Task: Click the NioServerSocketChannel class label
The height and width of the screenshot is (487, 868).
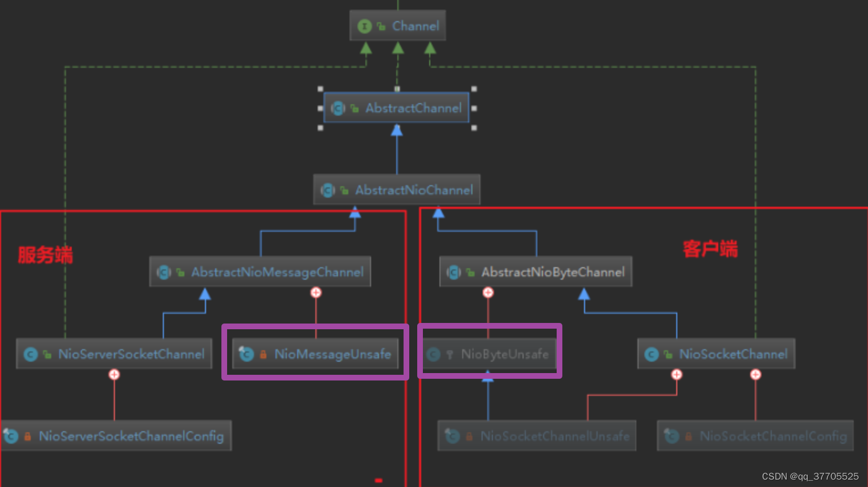Action: pos(131,354)
